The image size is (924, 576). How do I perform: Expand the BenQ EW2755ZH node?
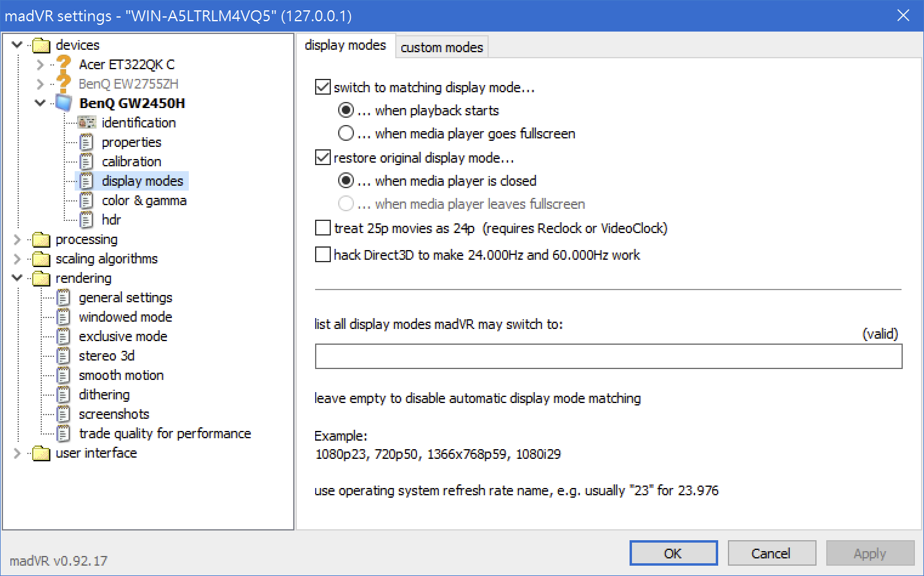[40, 84]
